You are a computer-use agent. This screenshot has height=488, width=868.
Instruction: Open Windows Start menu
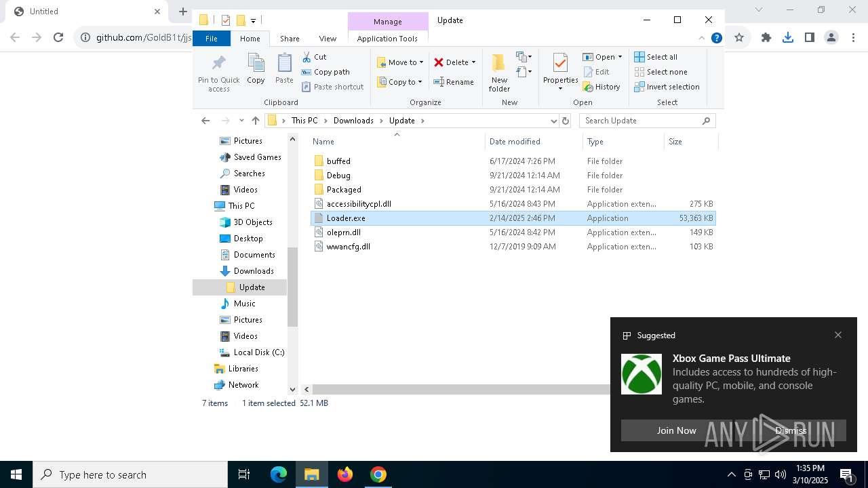click(16, 474)
